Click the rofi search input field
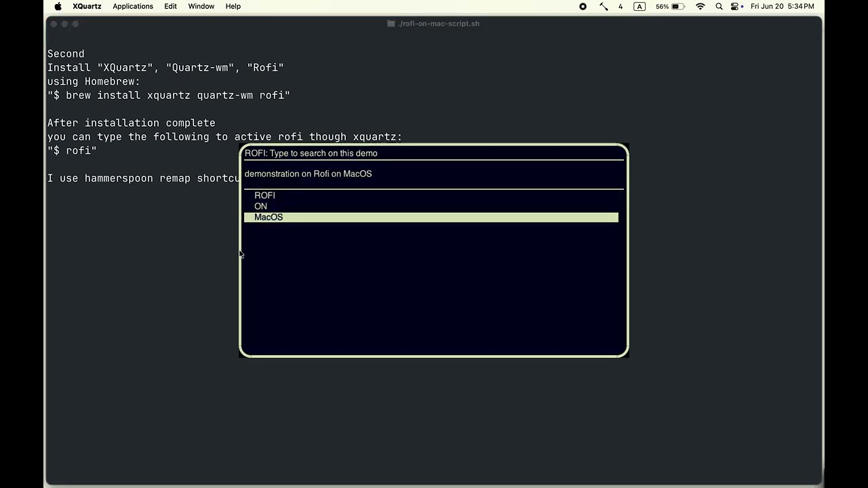The image size is (868, 488). pos(434,153)
